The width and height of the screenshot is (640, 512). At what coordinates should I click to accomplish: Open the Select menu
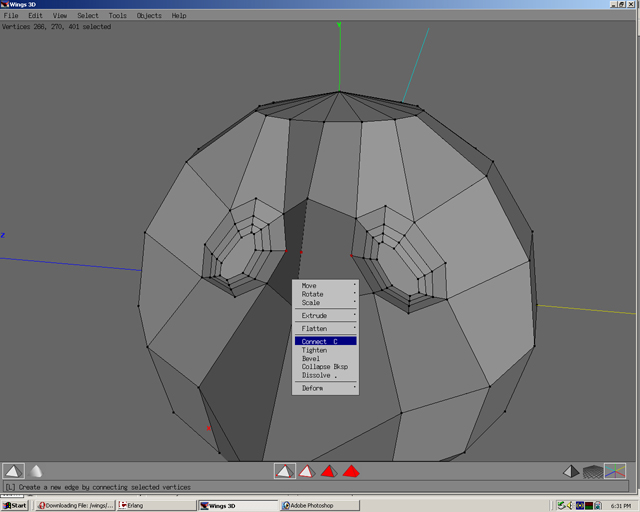click(88, 16)
